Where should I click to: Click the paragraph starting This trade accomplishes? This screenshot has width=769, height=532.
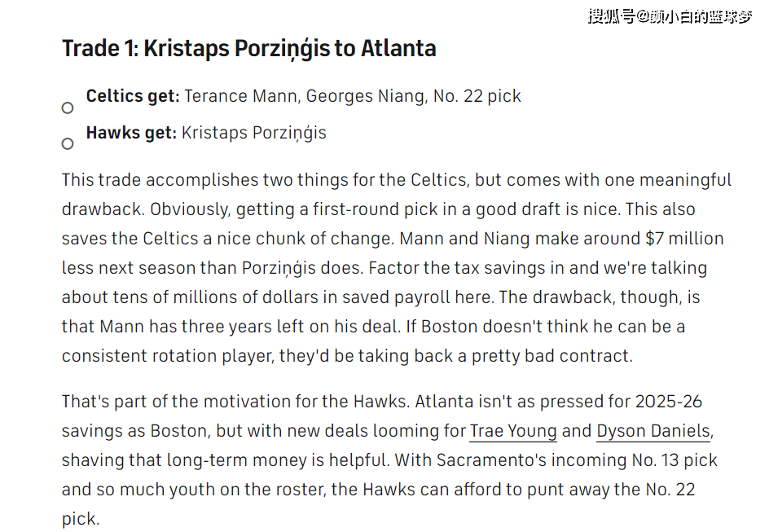click(397, 268)
